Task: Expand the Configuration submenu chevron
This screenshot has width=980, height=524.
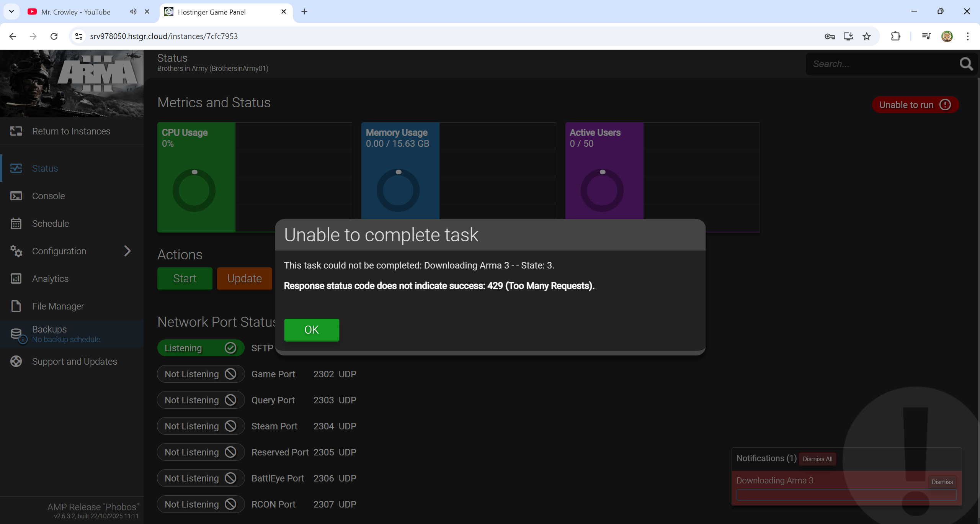Action: coord(127,251)
